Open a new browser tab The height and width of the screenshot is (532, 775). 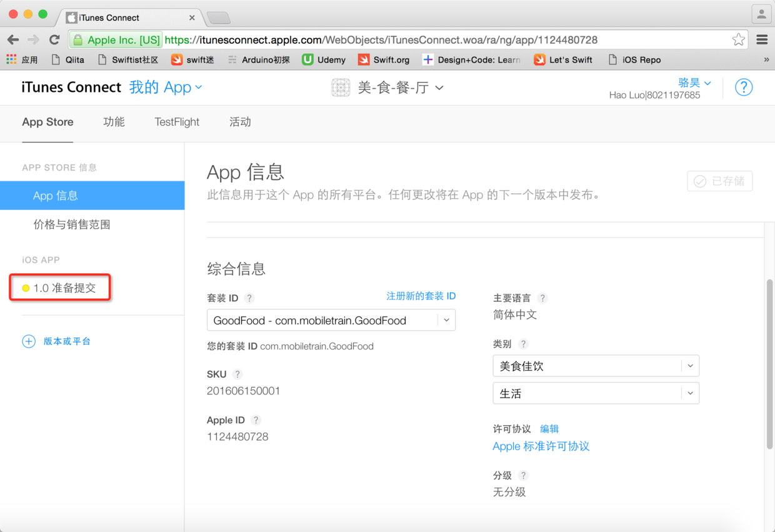[219, 18]
